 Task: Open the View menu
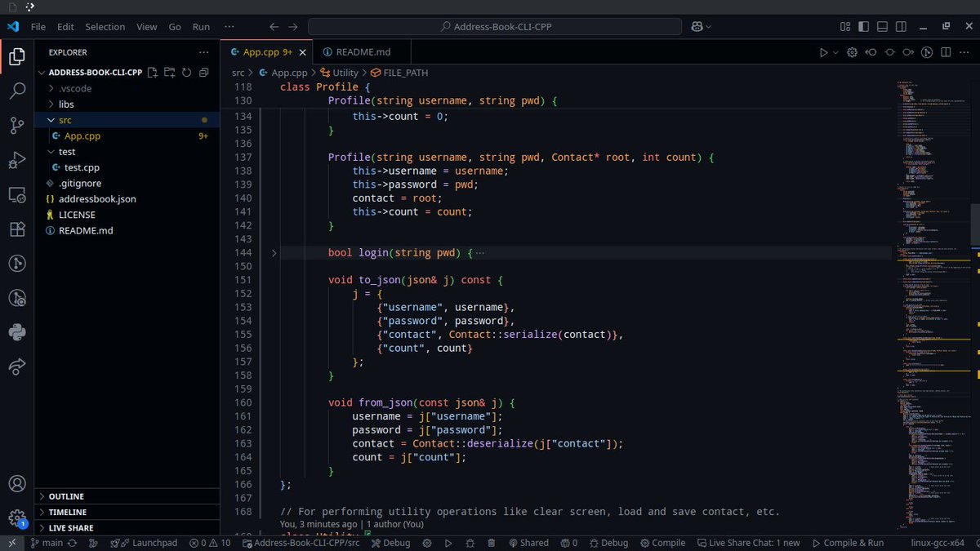147,26
